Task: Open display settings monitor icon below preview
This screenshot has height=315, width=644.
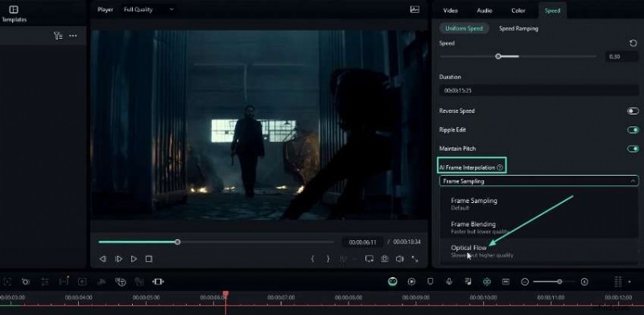Action: 369,259
